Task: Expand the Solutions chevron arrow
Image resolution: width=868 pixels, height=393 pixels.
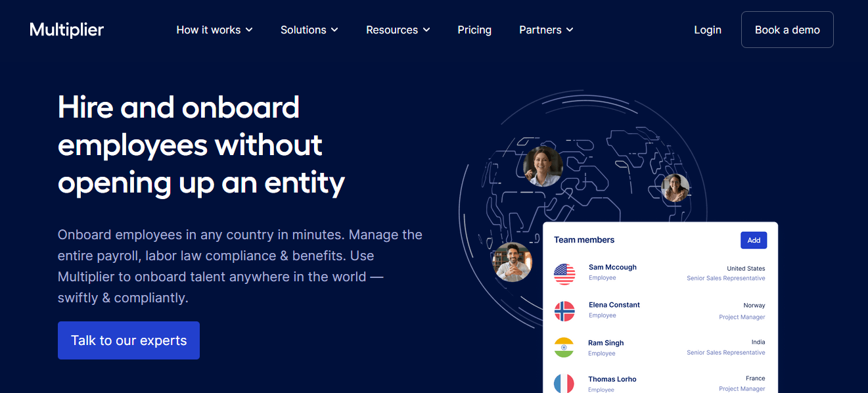Action: pos(334,30)
